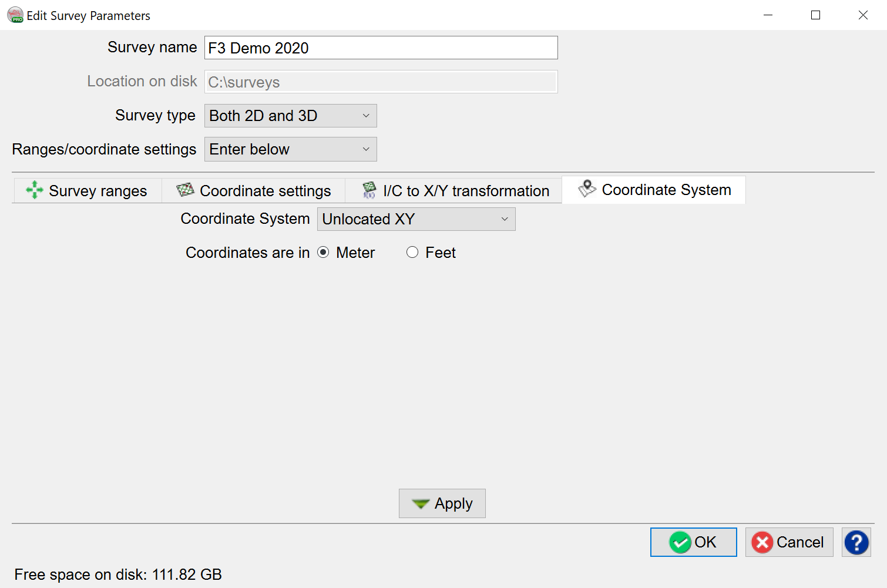Expand the Ranges/coordinate settings dropdown
Viewport: 887px width, 588px height.
click(290, 149)
